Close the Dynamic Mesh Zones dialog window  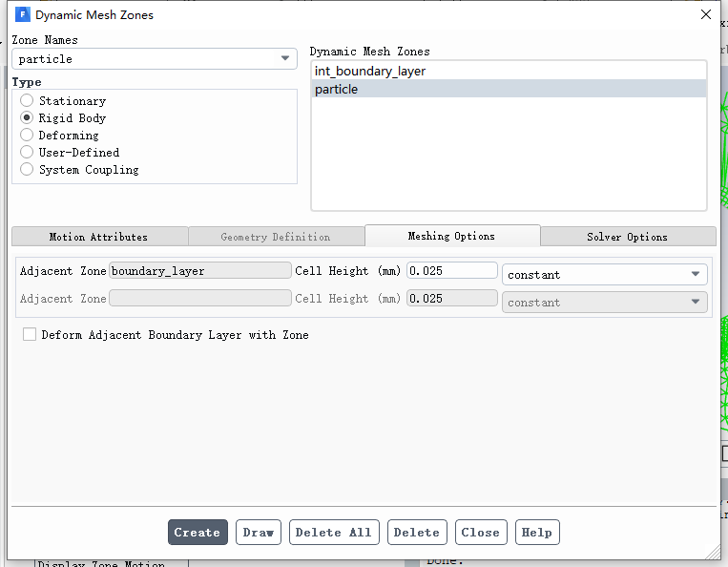[x=705, y=14]
